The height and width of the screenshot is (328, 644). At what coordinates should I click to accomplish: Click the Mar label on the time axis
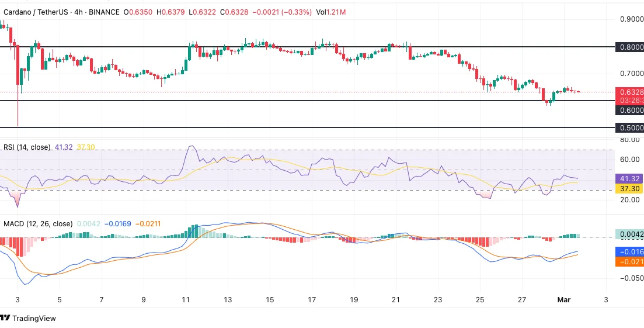coord(563,299)
